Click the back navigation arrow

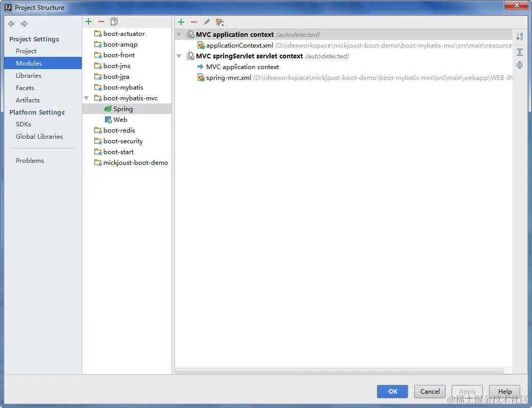[11, 24]
